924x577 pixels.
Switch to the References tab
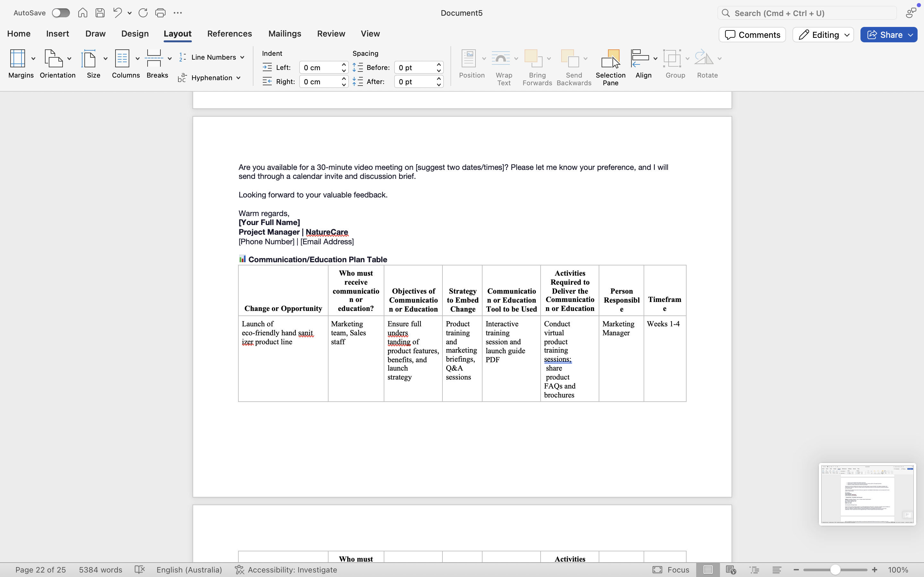click(229, 34)
